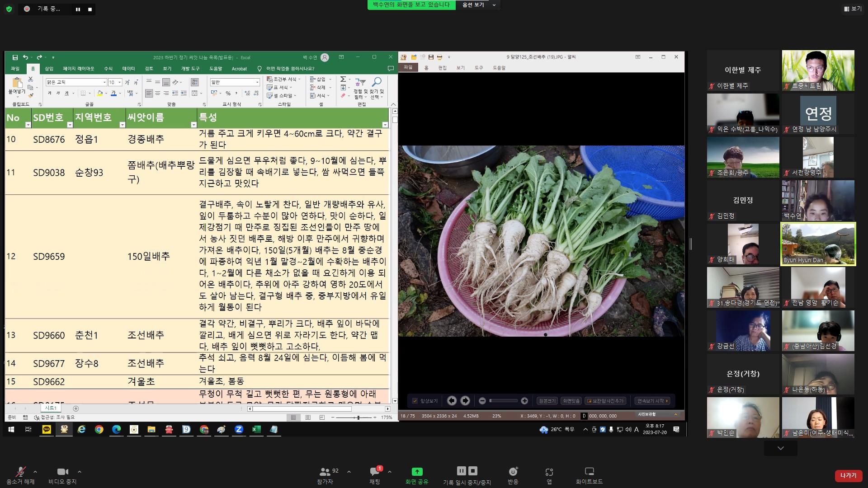Open the Zoom whiteboard

(589, 475)
